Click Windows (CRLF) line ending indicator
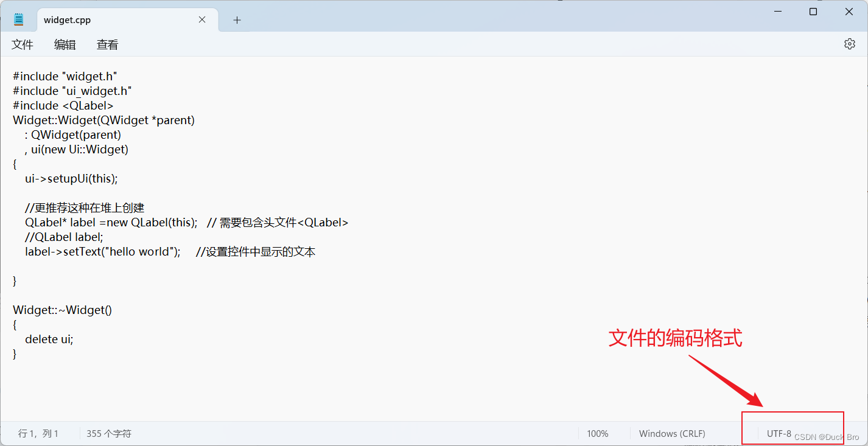Viewport: 868px width, 446px height. pos(672,434)
